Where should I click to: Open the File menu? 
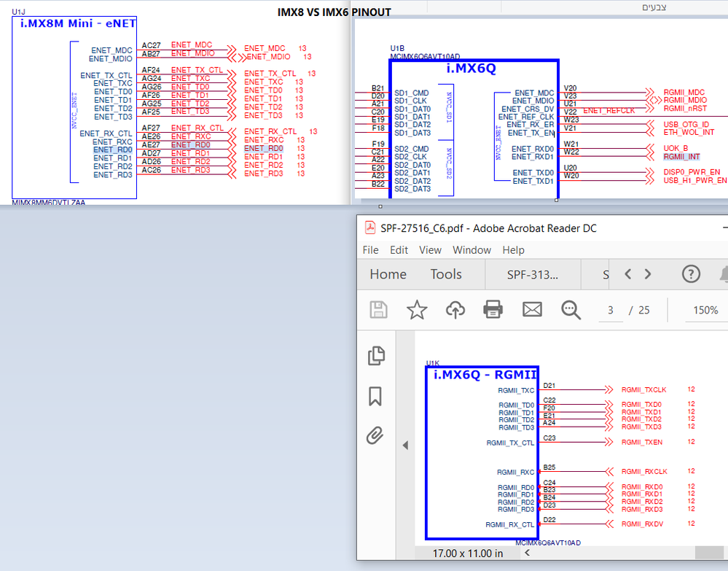370,250
